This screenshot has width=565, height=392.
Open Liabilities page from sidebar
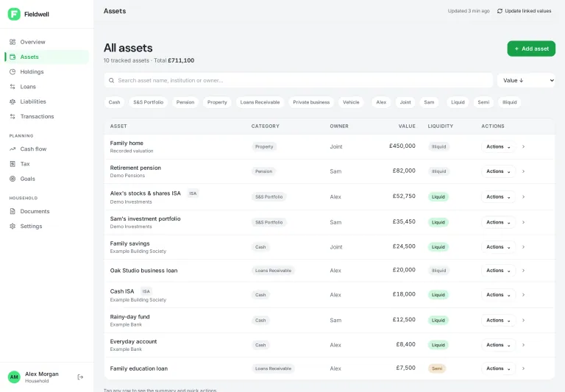point(47,101)
